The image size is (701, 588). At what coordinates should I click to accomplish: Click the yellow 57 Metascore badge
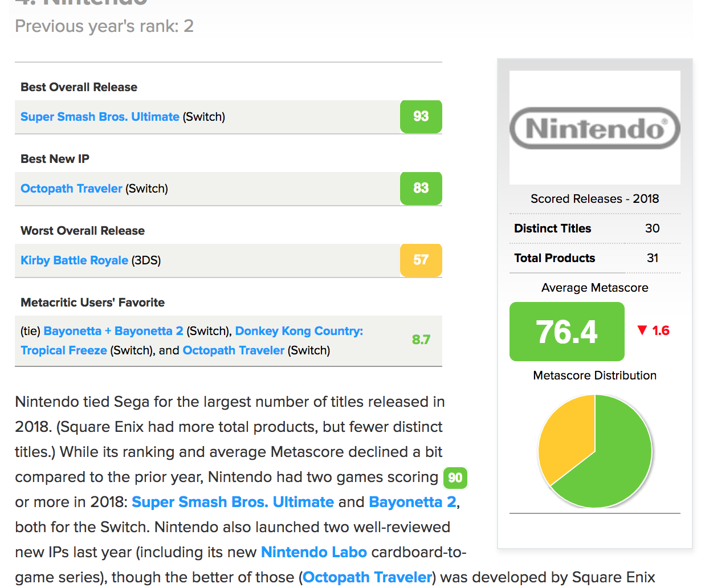(421, 260)
